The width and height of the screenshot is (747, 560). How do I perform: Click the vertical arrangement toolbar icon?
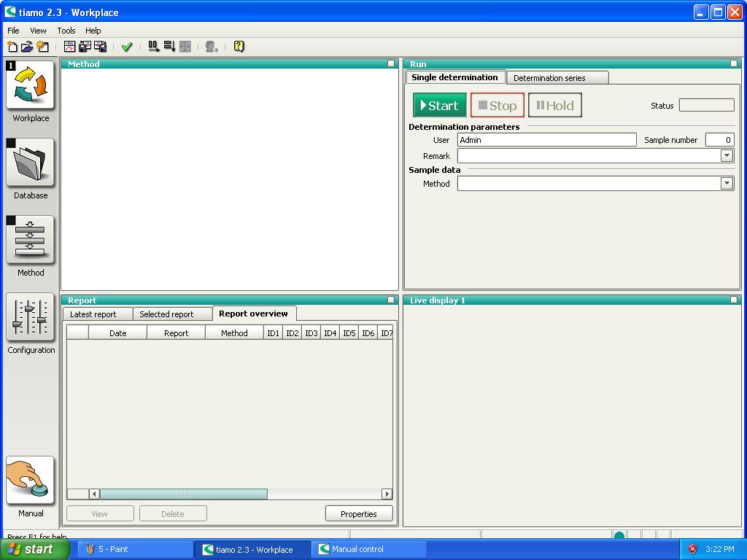[x=169, y=47]
